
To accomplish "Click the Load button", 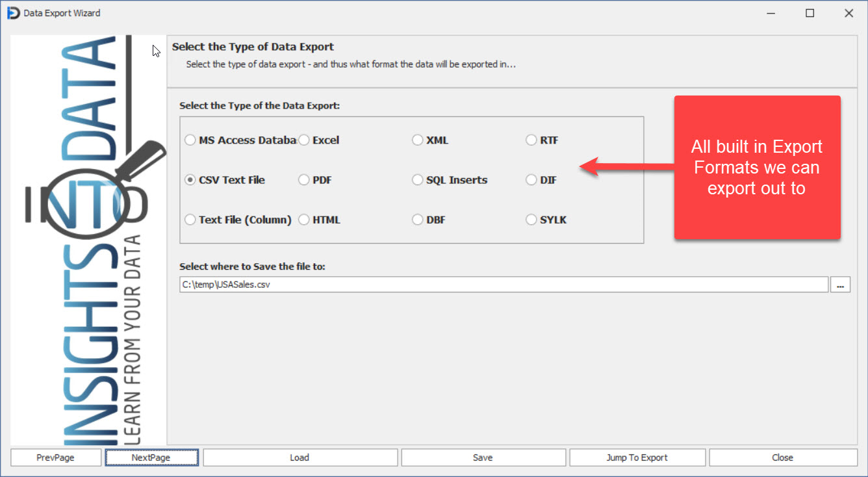I will tap(300, 458).
